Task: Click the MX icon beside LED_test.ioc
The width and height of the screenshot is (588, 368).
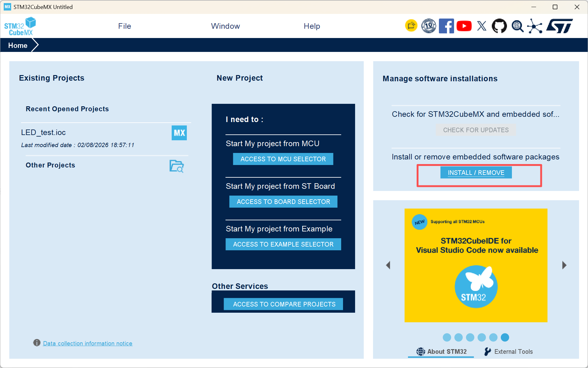Action: pos(179,133)
